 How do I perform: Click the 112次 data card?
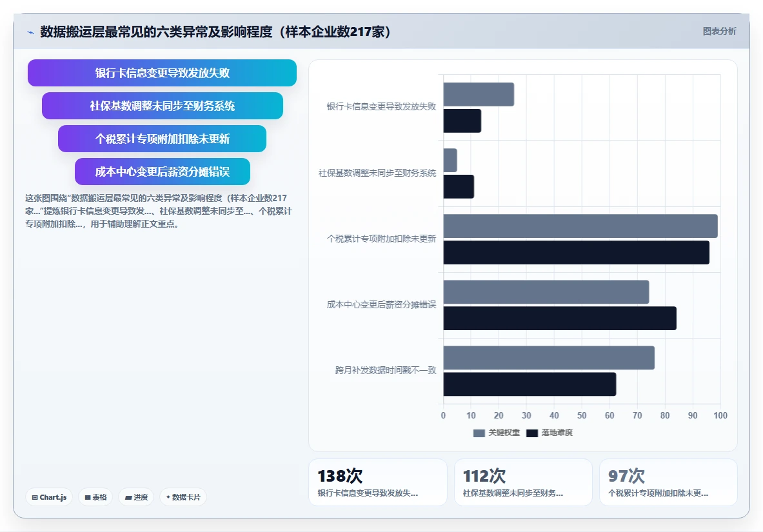pyautogui.click(x=523, y=482)
